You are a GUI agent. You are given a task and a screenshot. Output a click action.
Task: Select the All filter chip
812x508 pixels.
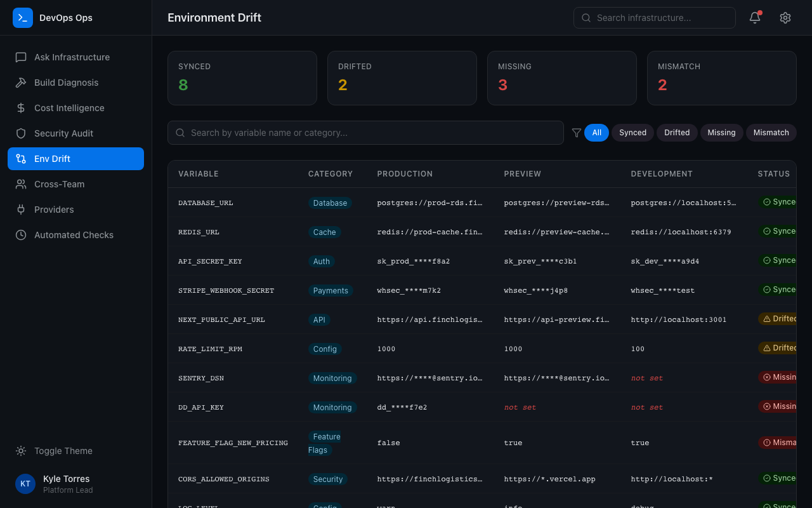pyautogui.click(x=596, y=133)
